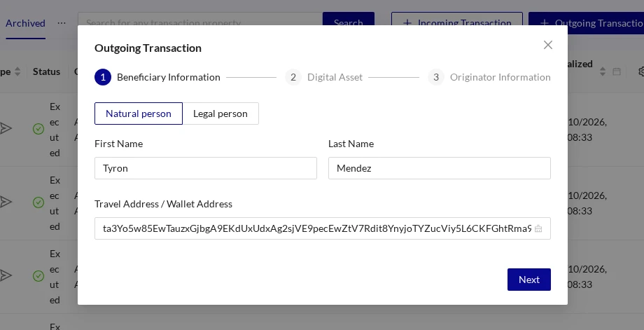Go to step 3 Originator Information
This screenshot has height=330, width=644.
point(489,77)
